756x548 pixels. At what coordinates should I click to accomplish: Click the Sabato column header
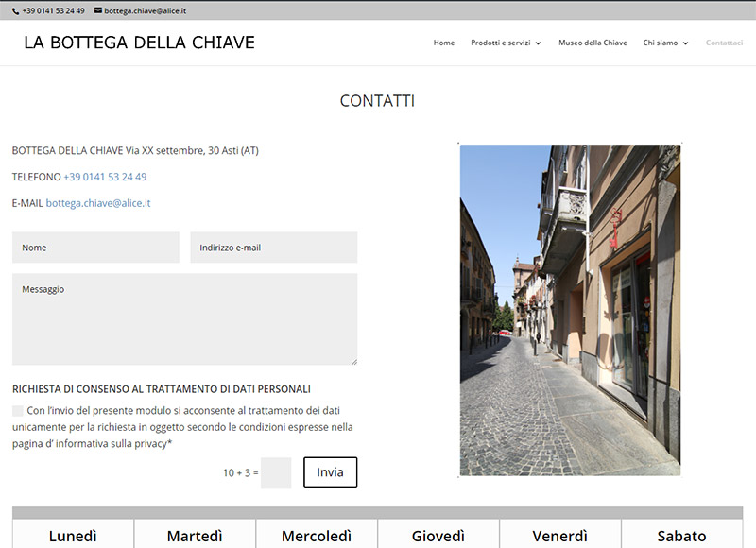(x=681, y=536)
